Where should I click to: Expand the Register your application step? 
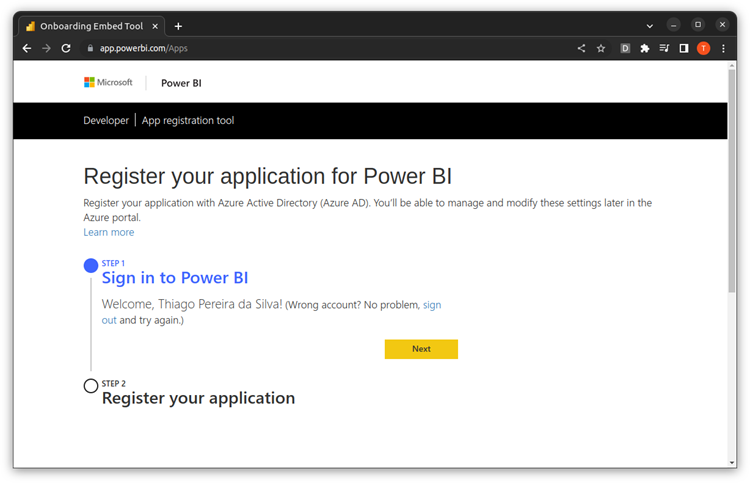click(198, 398)
